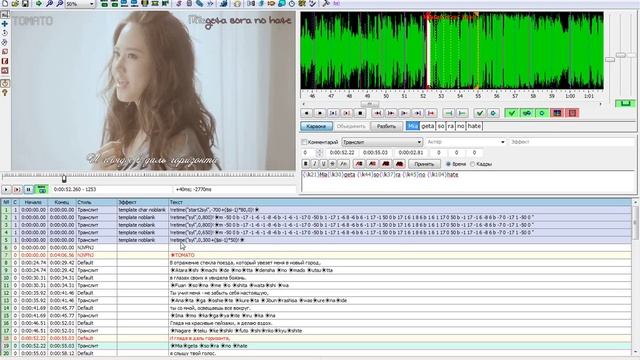
Task: Pick the primary color
Action: coord(359,164)
